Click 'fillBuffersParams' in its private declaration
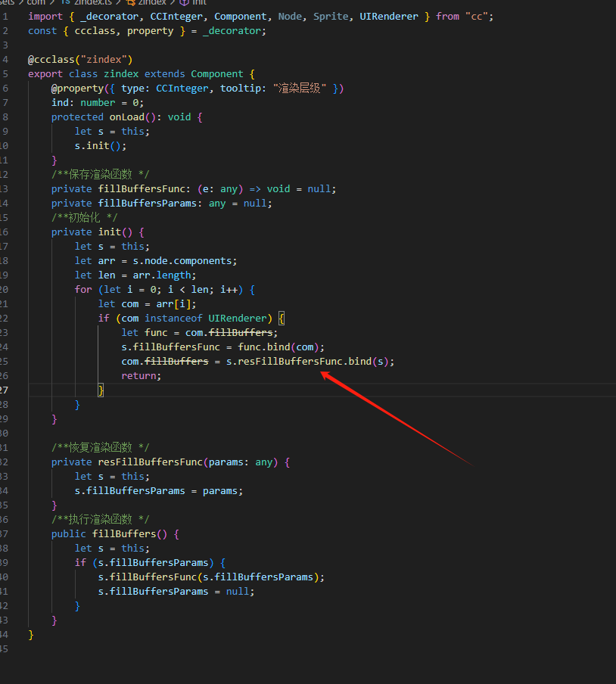 pos(147,204)
